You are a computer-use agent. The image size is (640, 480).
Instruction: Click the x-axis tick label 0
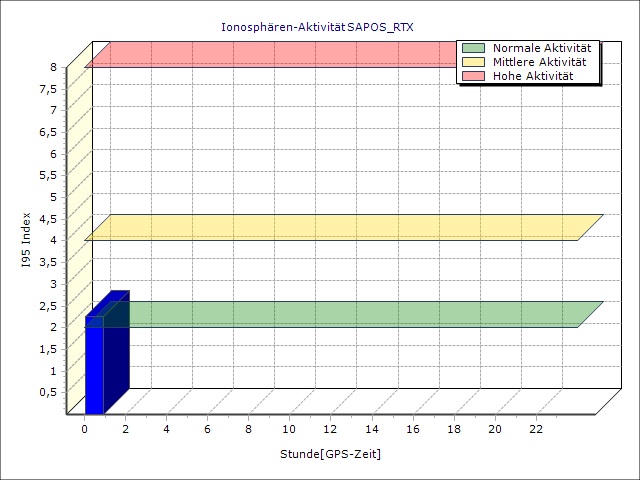[x=84, y=429]
